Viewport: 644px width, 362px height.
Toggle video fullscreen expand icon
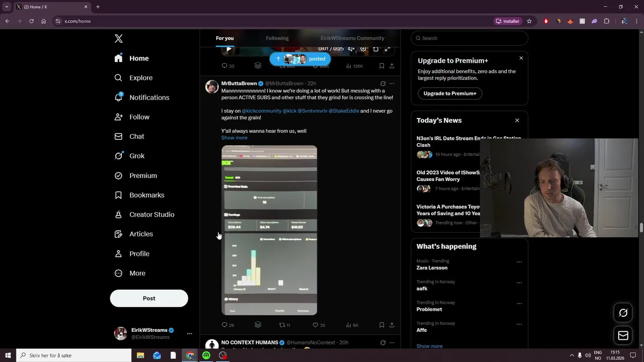tap(387, 49)
